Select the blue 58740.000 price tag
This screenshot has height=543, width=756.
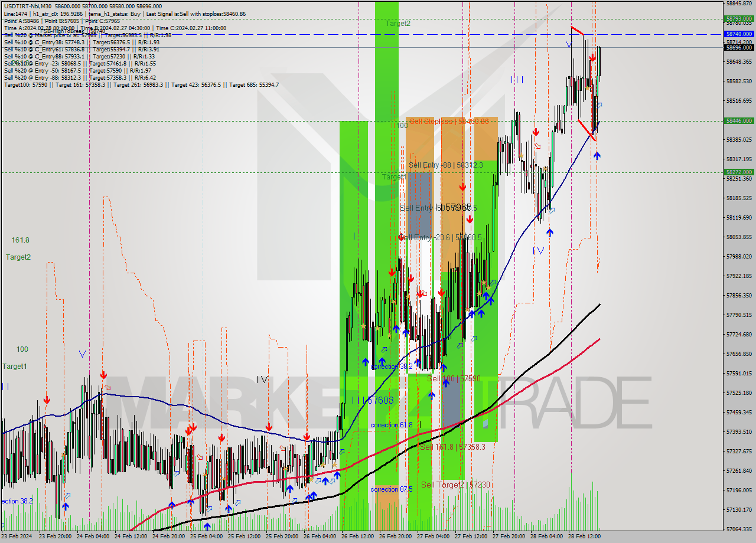click(739, 34)
